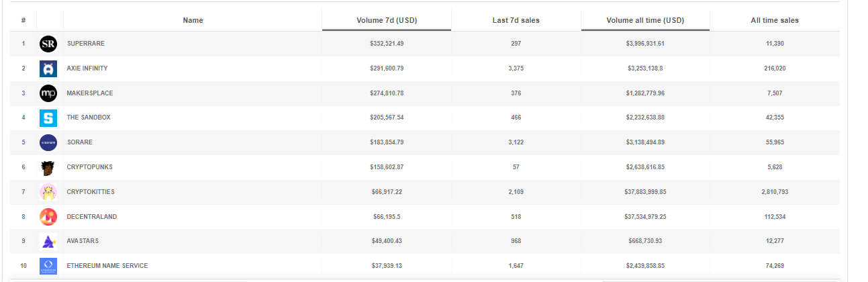Select the 297 last 7d sales cell
This screenshot has height=282, width=868.
(x=516, y=44)
